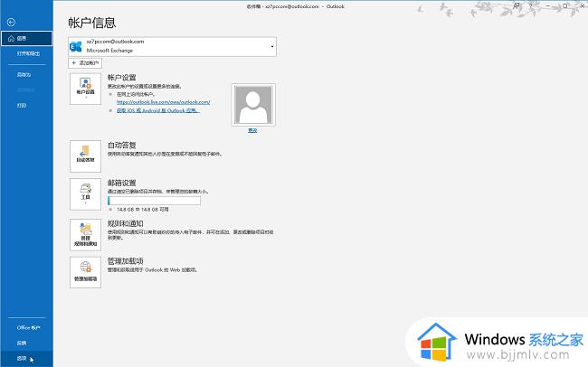Click the 帐户信息 page heading
Image resolution: width=588 pixels, height=367 pixels.
(92, 23)
